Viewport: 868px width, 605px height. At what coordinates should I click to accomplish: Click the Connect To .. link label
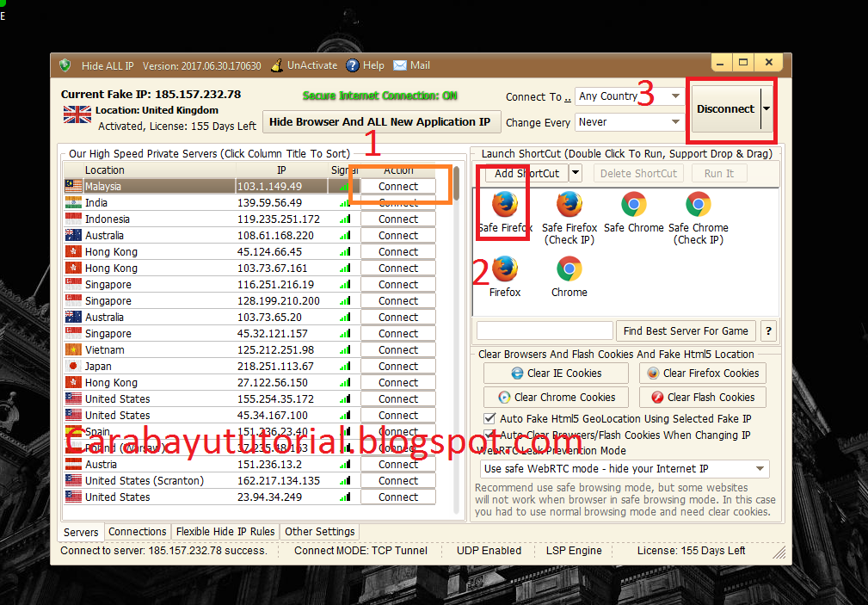538,97
